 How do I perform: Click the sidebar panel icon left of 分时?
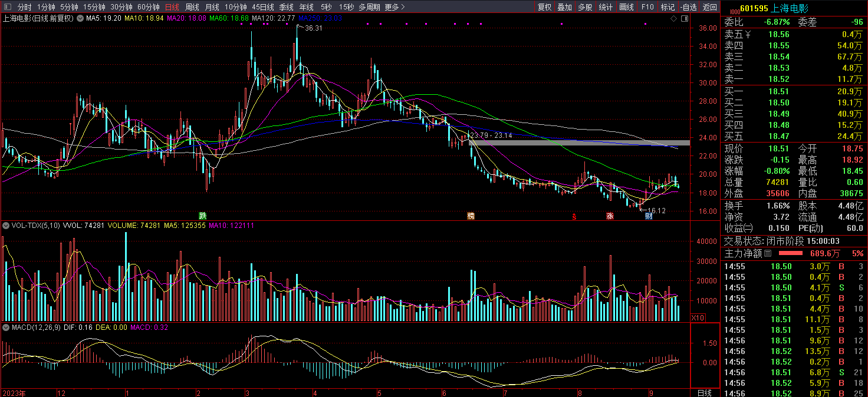pyautogui.click(x=7, y=7)
